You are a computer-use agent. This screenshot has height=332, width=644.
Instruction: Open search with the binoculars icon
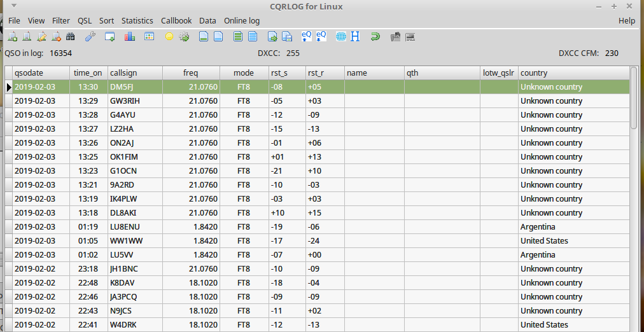70,37
